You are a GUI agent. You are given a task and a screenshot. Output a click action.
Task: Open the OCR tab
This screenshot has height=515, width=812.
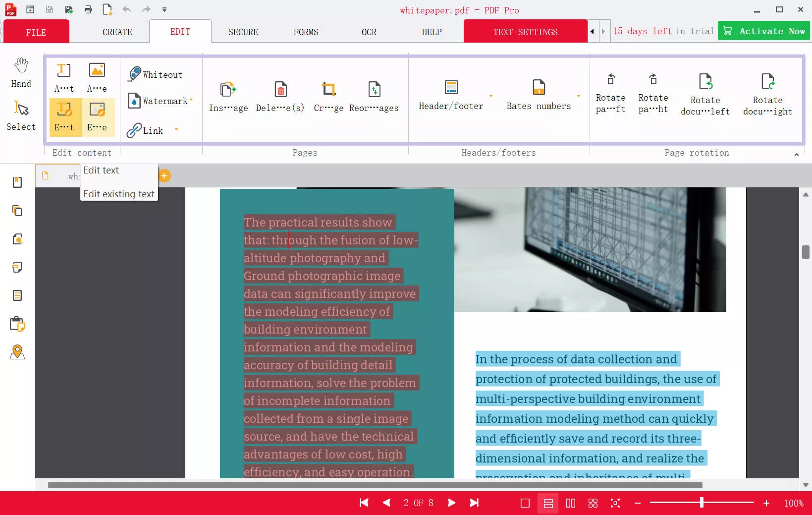[369, 32]
